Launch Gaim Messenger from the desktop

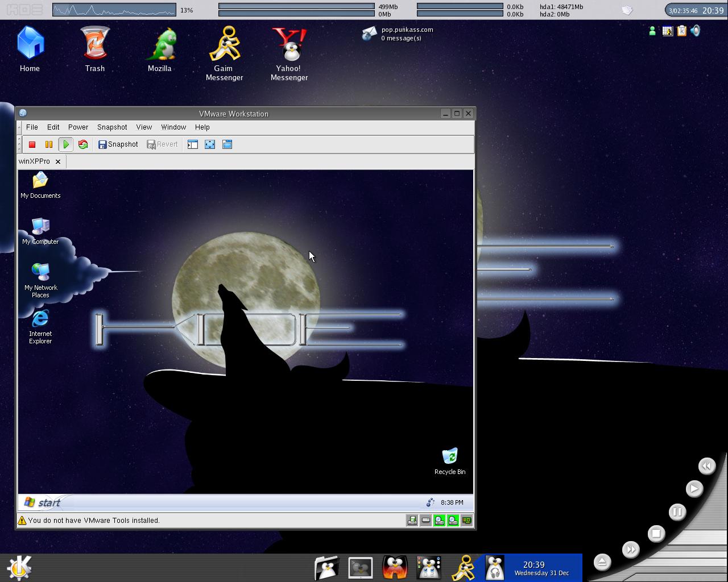point(224,54)
